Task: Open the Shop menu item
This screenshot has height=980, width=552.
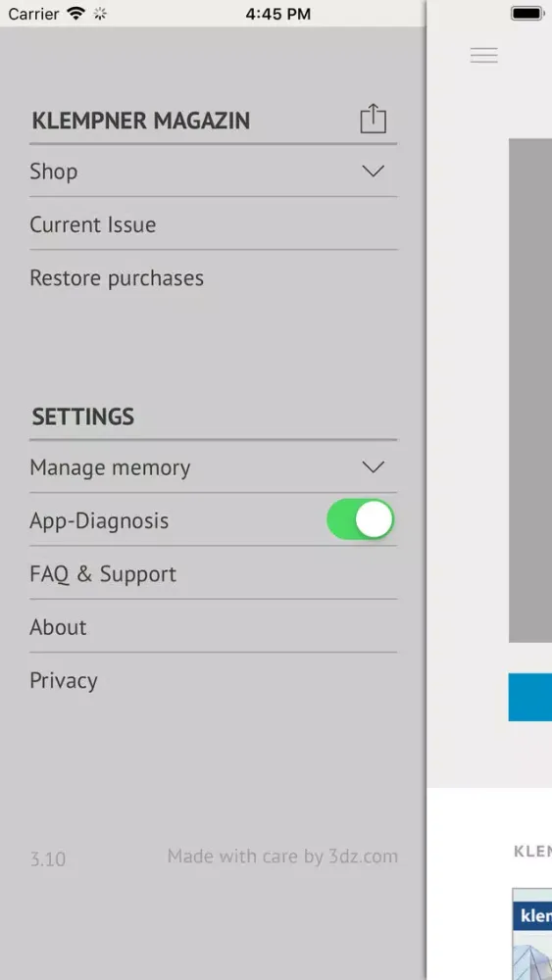Action: [213, 171]
